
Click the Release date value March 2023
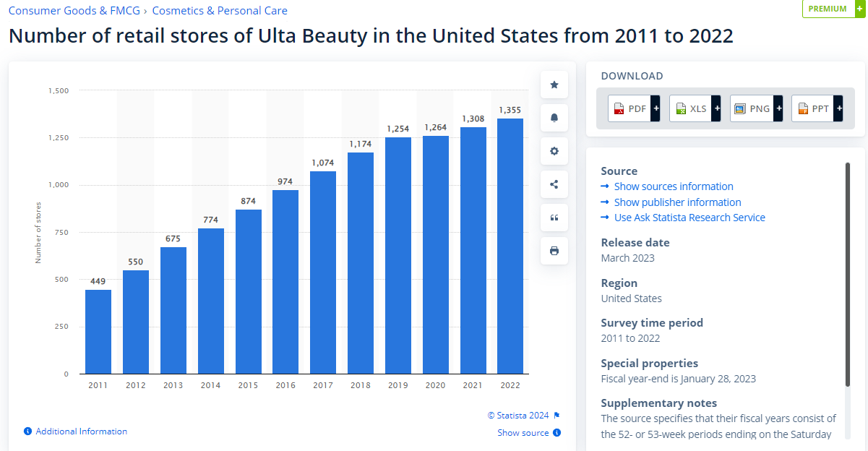(x=628, y=258)
